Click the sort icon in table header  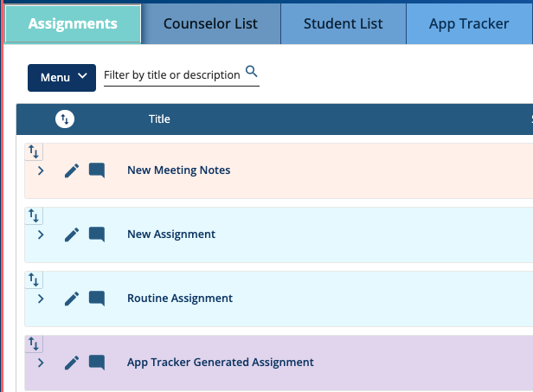[x=64, y=119]
